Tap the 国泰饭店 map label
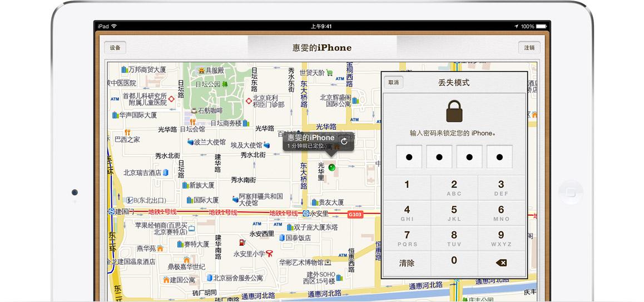 (x=299, y=238)
